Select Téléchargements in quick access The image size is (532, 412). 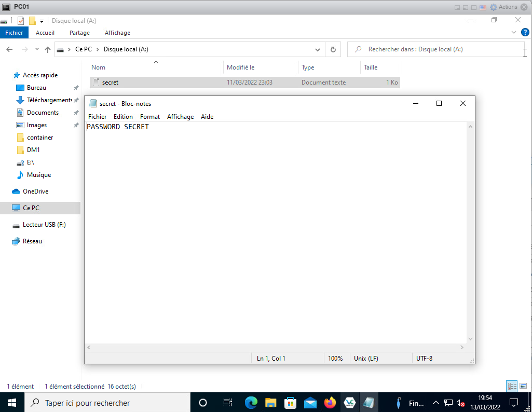tap(49, 100)
